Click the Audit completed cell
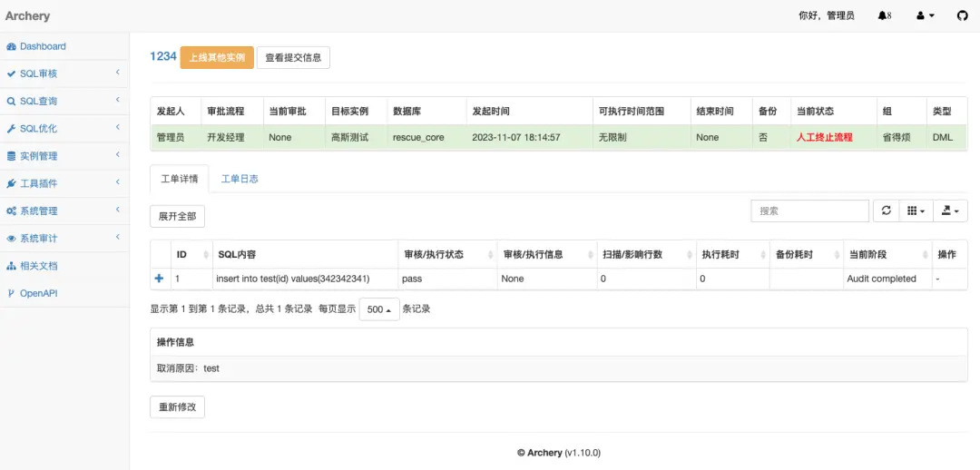Image resolution: width=980 pixels, height=470 pixels. pos(887,279)
